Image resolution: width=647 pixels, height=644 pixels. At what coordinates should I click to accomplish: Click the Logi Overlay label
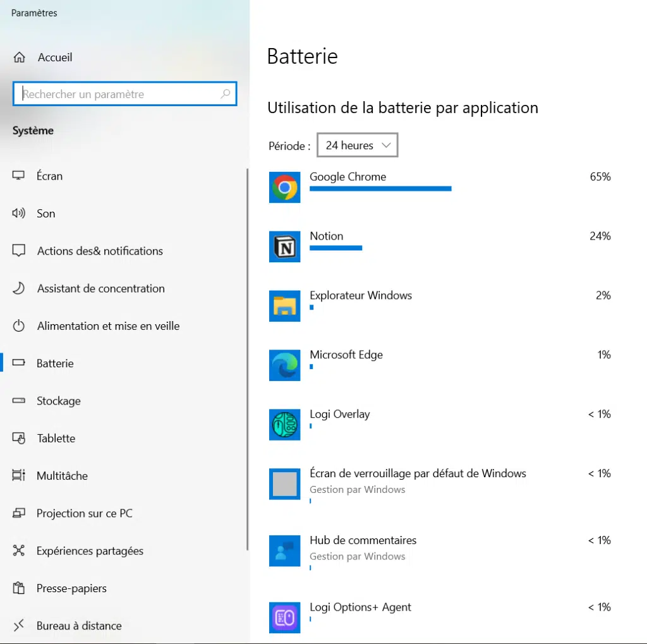(339, 414)
